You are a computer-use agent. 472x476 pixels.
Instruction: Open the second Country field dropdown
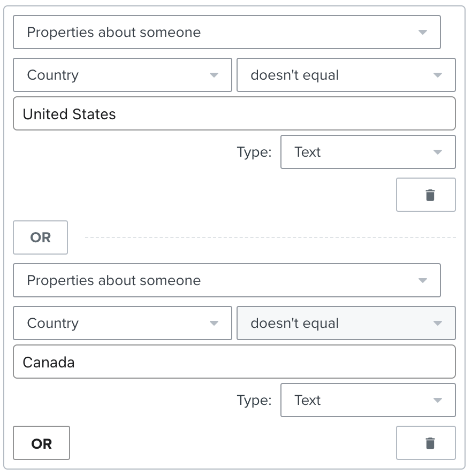[122, 323]
